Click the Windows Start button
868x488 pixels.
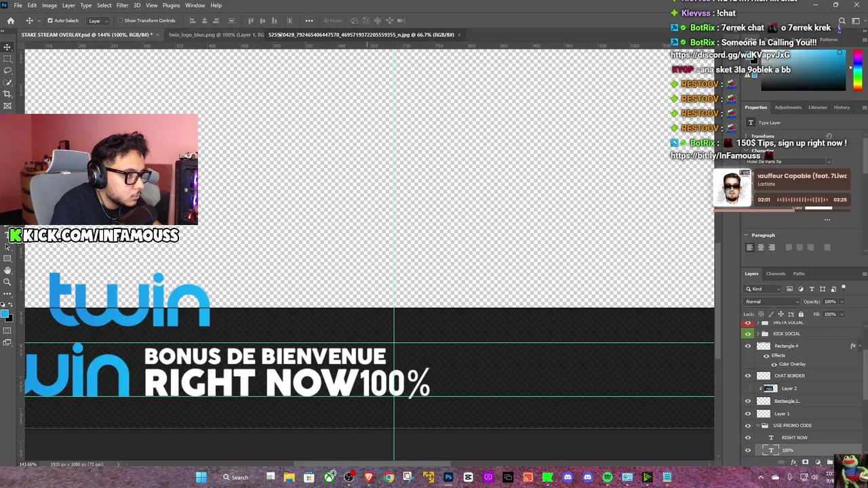point(201,477)
